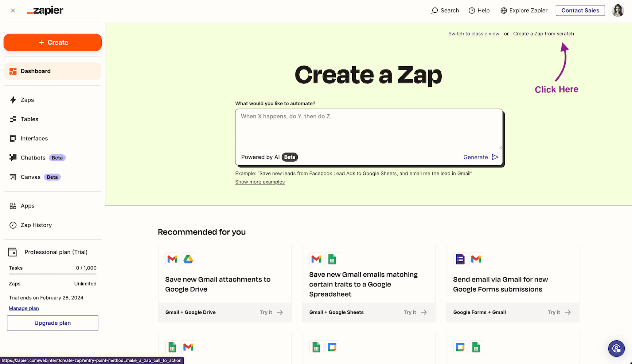Click the grid Apps icon
This screenshot has height=364, width=632.
13,206
